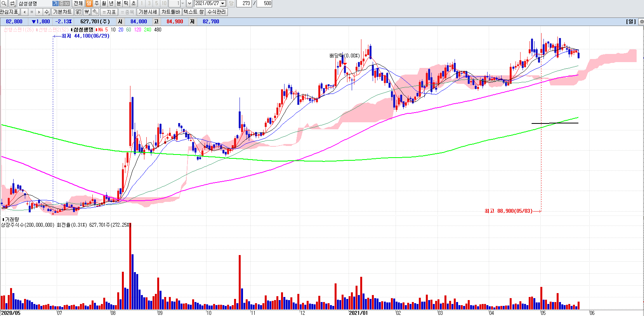The width and height of the screenshot is (644, 316).
Task: Toggle 전체 view button
Action: (78, 3)
